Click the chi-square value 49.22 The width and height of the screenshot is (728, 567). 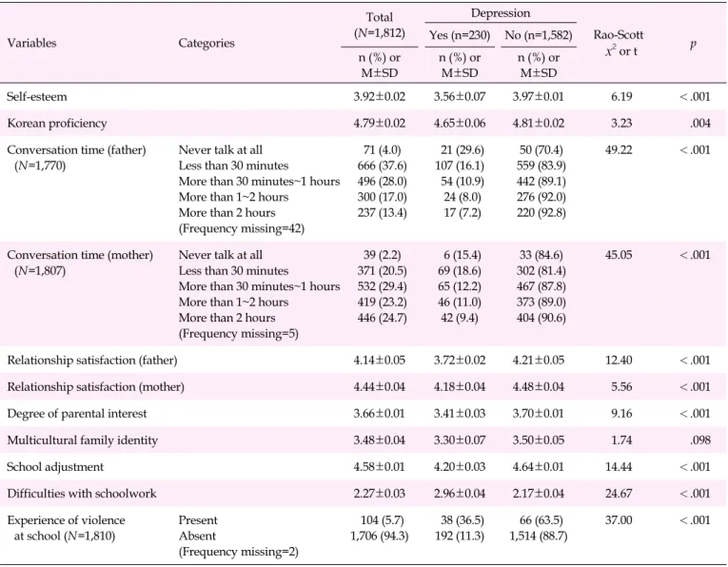point(619,150)
